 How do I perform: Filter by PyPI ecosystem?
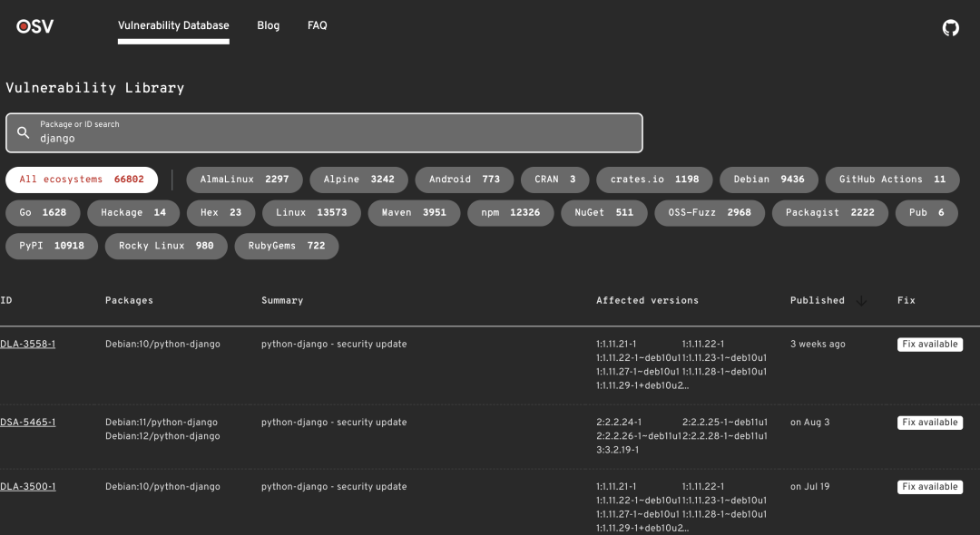[51, 246]
